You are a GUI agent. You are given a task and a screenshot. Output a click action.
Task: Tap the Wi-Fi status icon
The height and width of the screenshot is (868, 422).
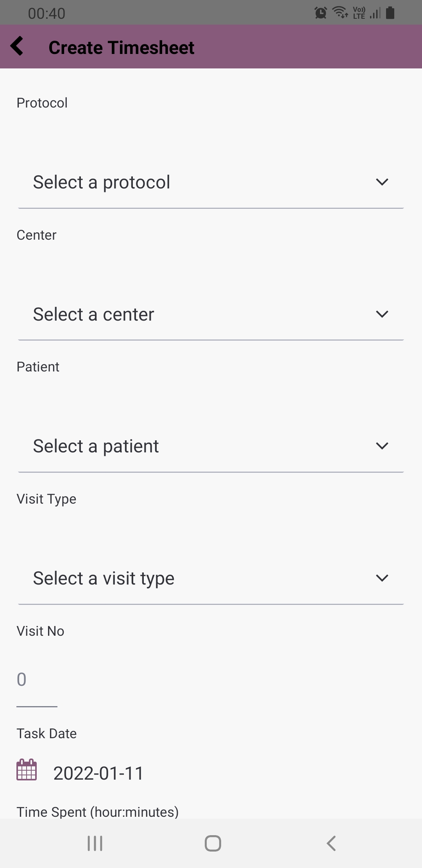(x=340, y=13)
